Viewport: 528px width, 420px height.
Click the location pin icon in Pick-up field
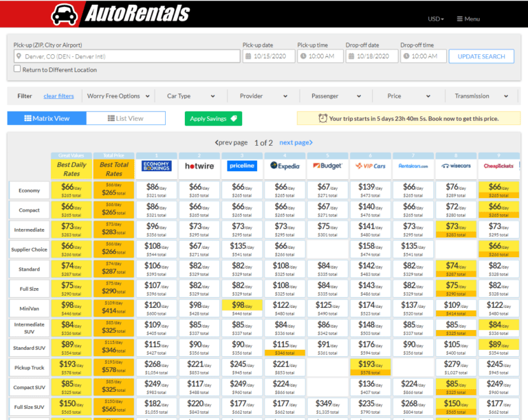19,56
